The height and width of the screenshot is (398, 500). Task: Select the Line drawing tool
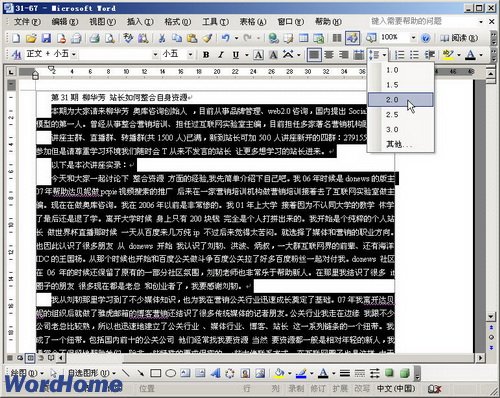point(126,373)
